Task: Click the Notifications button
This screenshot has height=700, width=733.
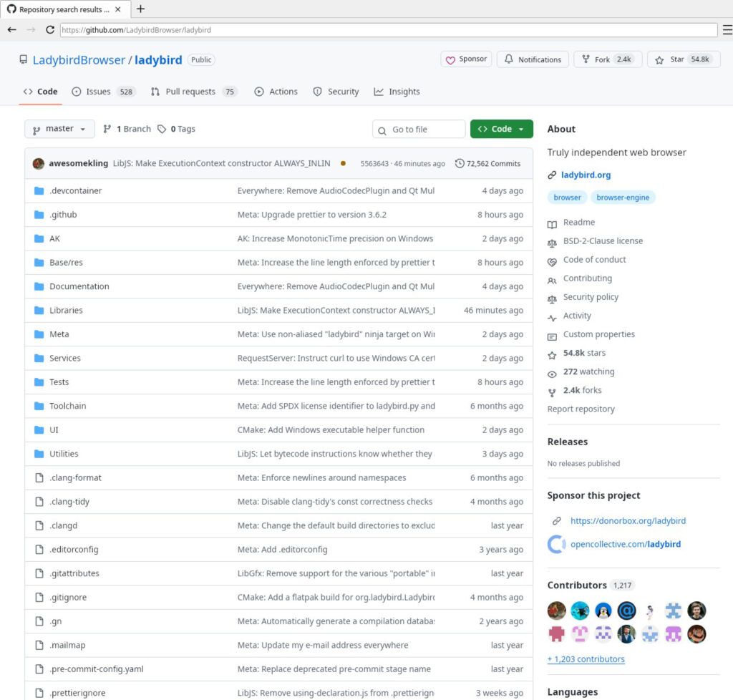Action: click(x=533, y=59)
